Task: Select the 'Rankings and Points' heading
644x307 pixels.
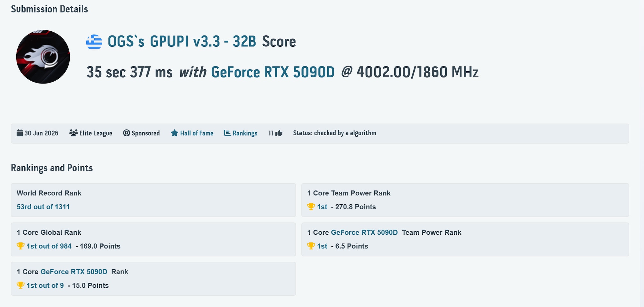Action: tap(52, 168)
